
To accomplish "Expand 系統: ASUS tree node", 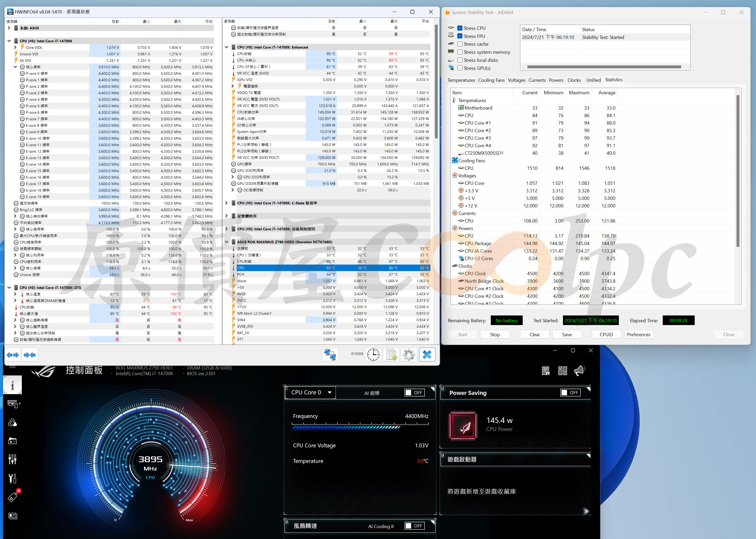I will point(9,28).
